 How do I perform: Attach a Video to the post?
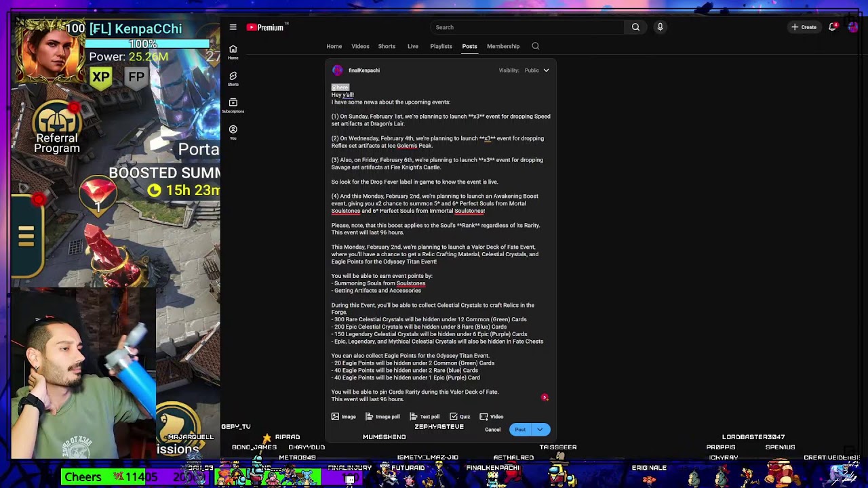click(x=492, y=417)
